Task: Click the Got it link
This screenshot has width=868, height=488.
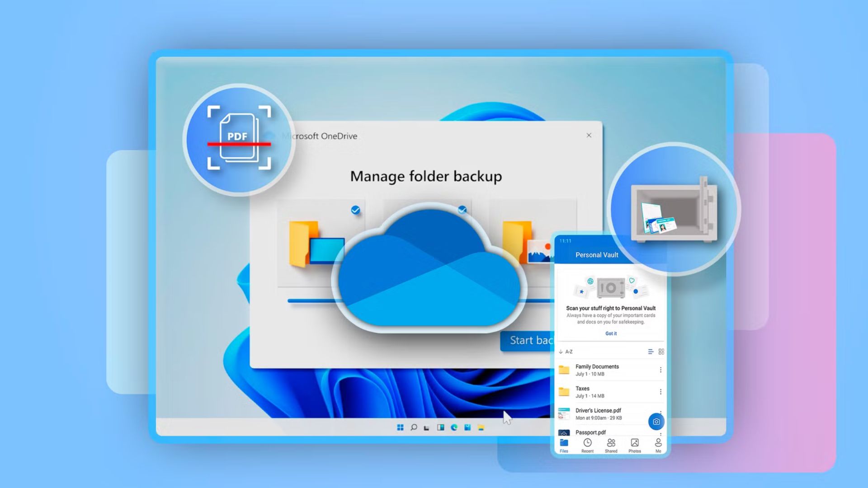Action: click(611, 333)
